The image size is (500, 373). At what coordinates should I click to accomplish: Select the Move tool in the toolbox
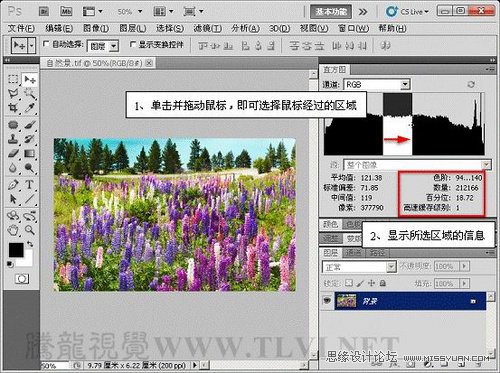[29, 79]
